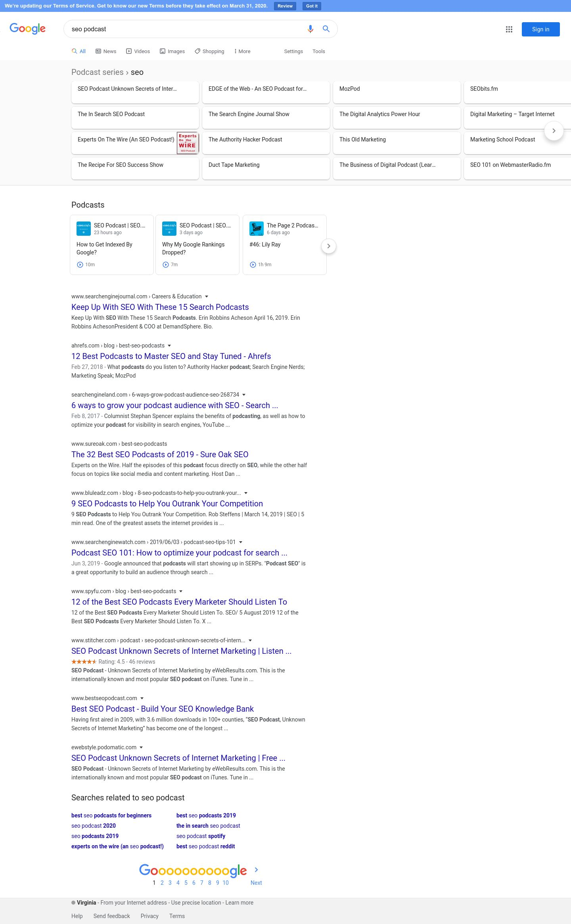The height and width of the screenshot is (924, 571).
Task: Open the Google apps grid
Action: click(509, 29)
